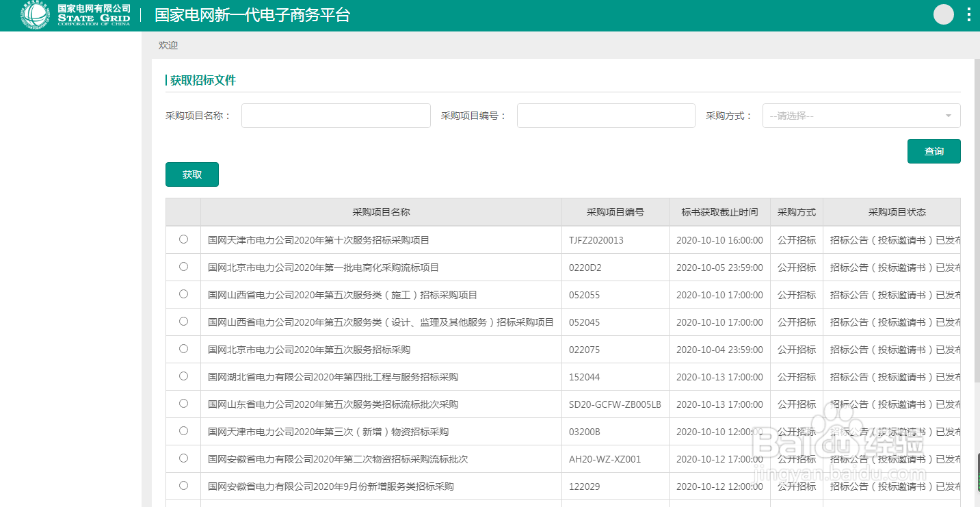The width and height of the screenshot is (980, 507).
Task: Select the radio button for project AH20-WZ-XZ001
Action: (183, 458)
